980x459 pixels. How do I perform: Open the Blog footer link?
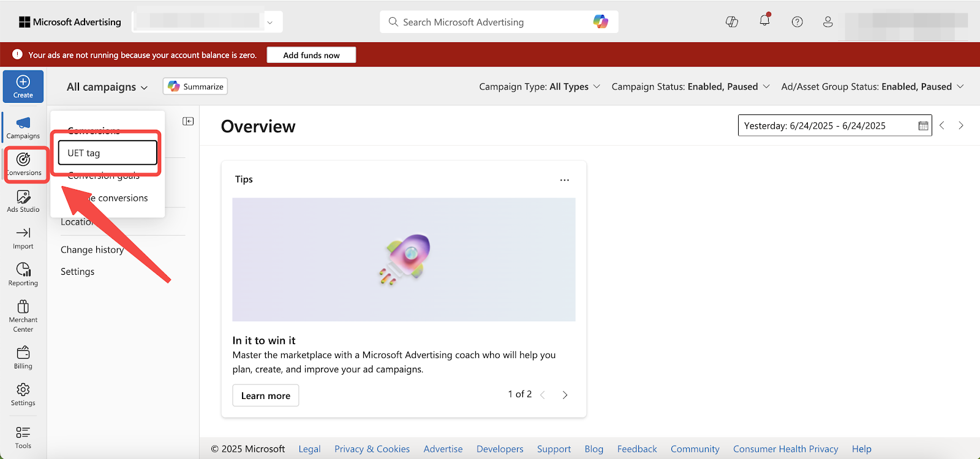594,449
